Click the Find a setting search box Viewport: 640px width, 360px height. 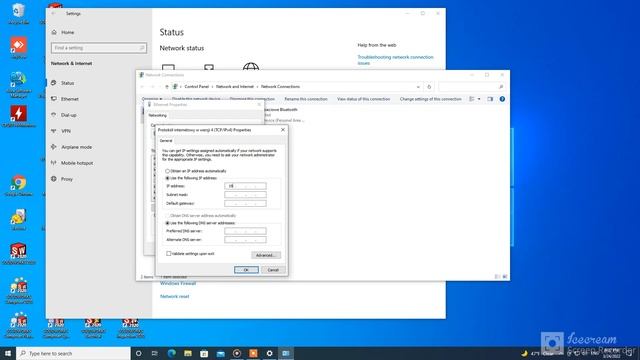click(99, 48)
